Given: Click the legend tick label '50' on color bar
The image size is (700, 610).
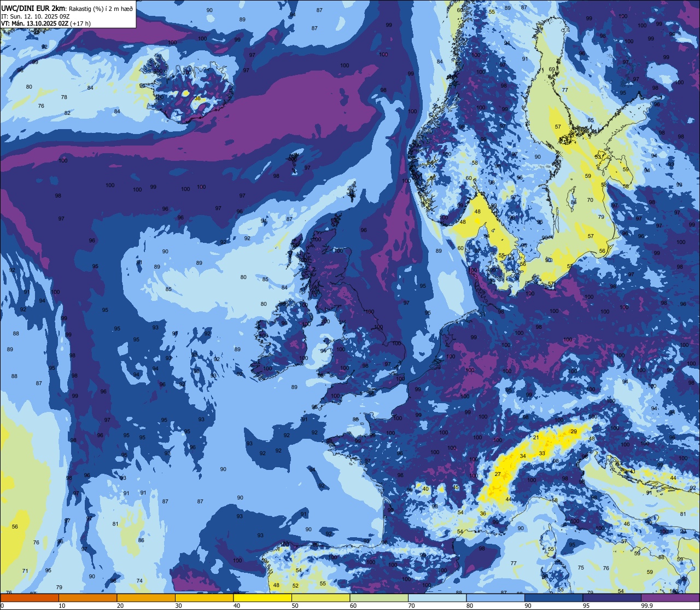Looking at the screenshot, I should 295,606.
